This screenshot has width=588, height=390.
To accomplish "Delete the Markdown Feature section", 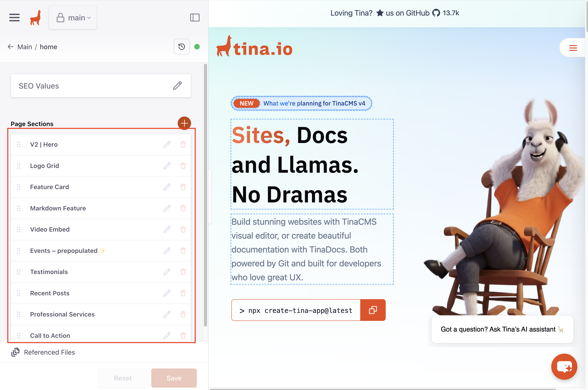I will [x=183, y=208].
